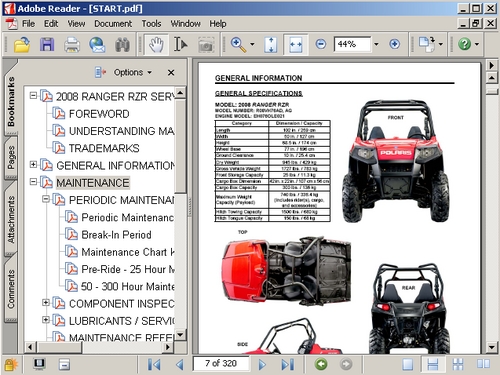500x375 pixels.
Task: Open Search with the binoculars icon
Action: point(122,45)
